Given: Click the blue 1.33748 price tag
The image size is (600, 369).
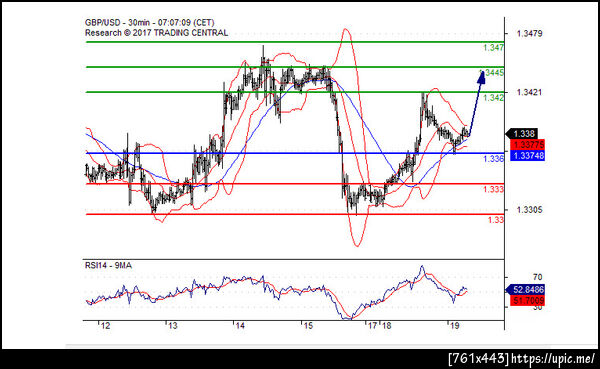Looking at the screenshot, I should point(527,155).
